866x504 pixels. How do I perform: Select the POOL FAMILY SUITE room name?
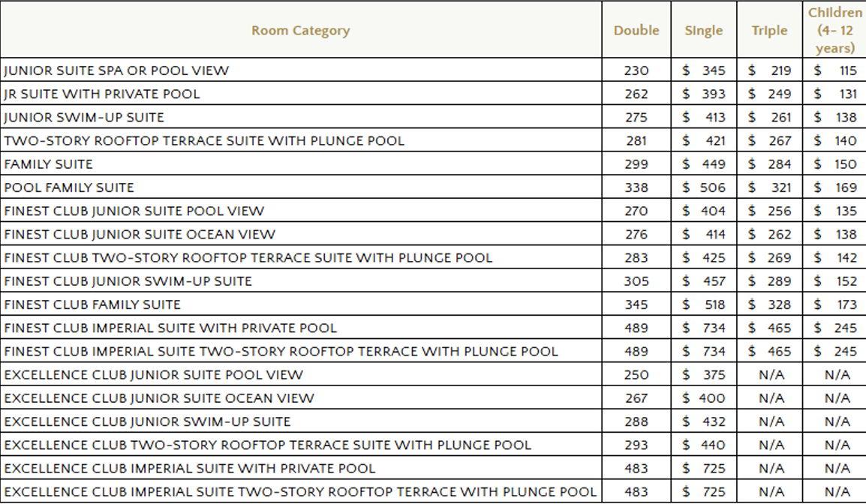[68, 187]
